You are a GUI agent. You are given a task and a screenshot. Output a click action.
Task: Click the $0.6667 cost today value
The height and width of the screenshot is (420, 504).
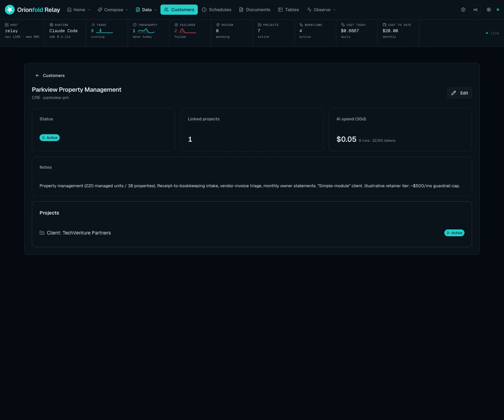coord(350,31)
